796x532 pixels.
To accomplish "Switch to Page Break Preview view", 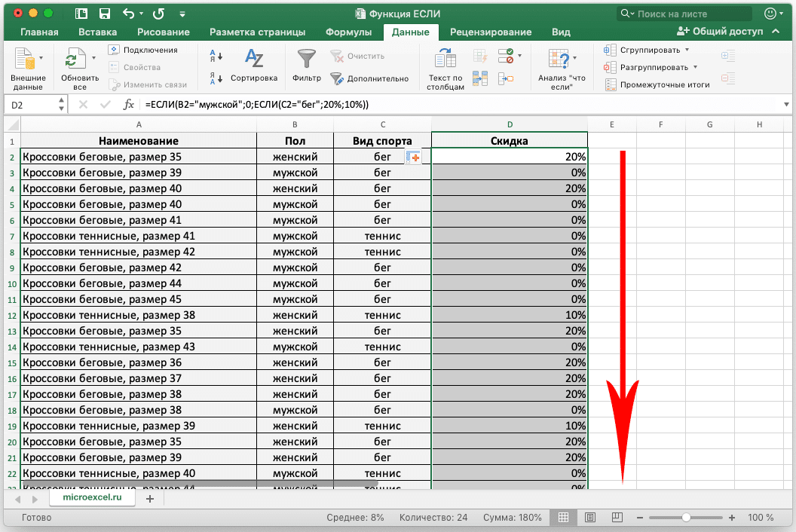I will tap(617, 518).
